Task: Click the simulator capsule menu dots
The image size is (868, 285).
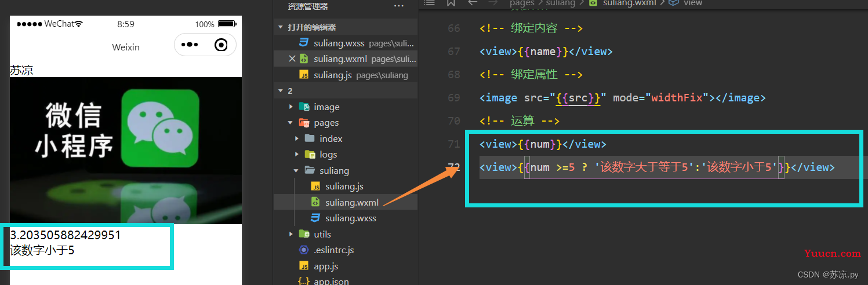Action: click(190, 45)
